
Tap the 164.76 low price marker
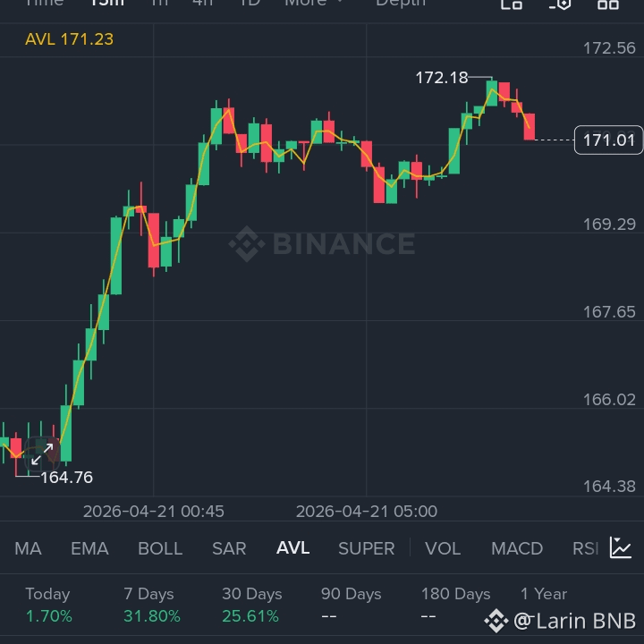click(x=66, y=478)
